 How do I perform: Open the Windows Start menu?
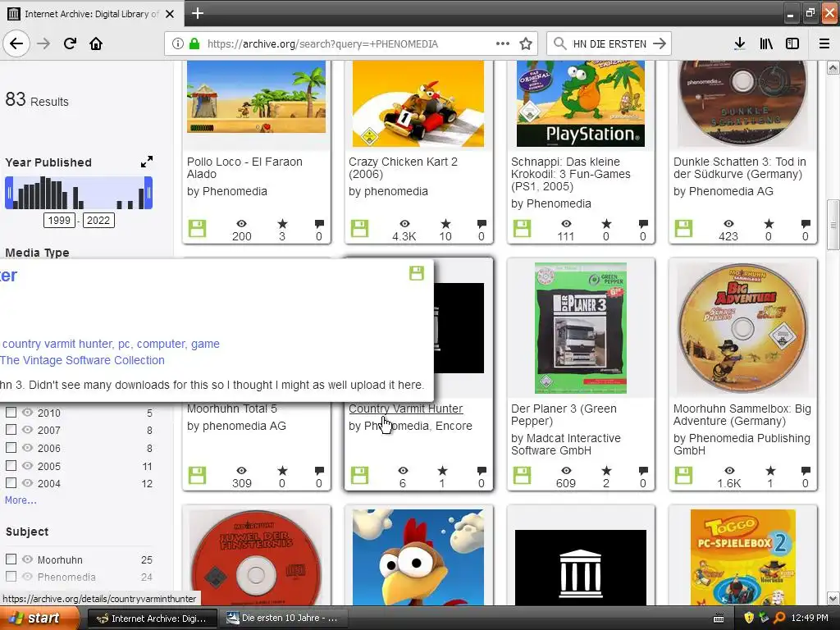pos(39,618)
